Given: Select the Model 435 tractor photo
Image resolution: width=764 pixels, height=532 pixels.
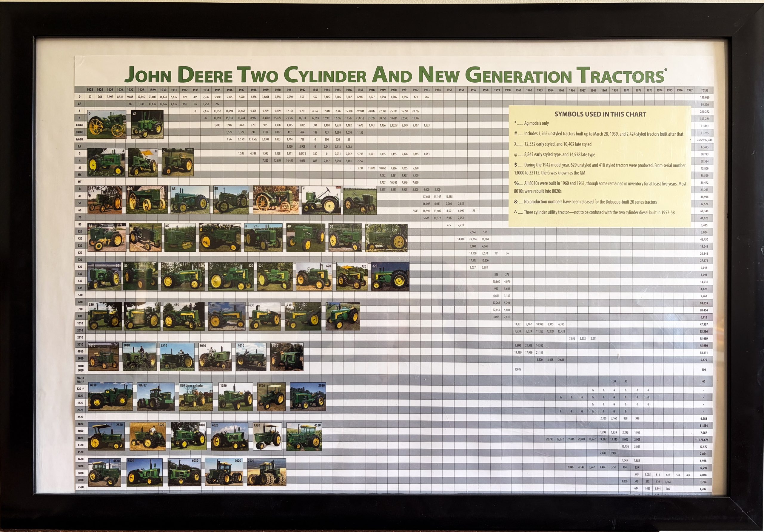Looking at the screenshot, I should click(184, 316).
